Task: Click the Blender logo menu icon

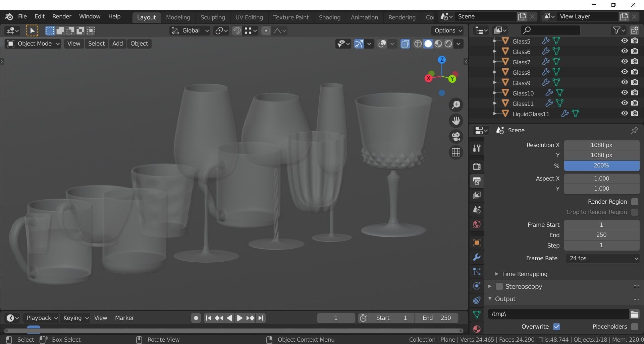Action: [9, 16]
